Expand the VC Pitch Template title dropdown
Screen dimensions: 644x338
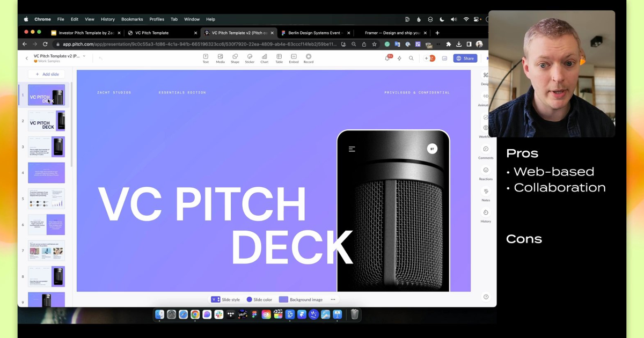84,56
